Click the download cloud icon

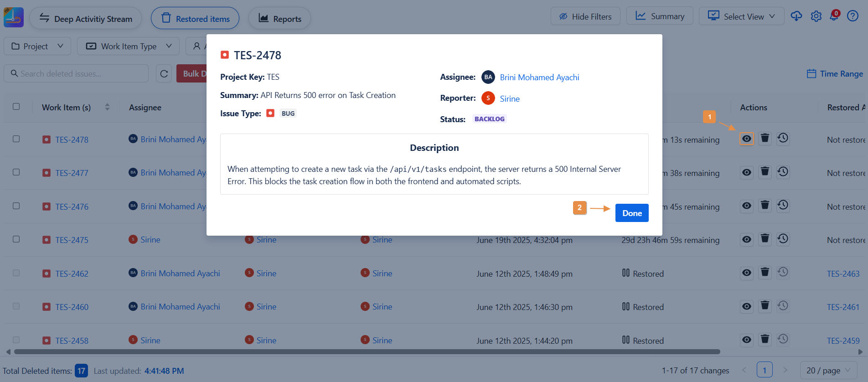796,16
